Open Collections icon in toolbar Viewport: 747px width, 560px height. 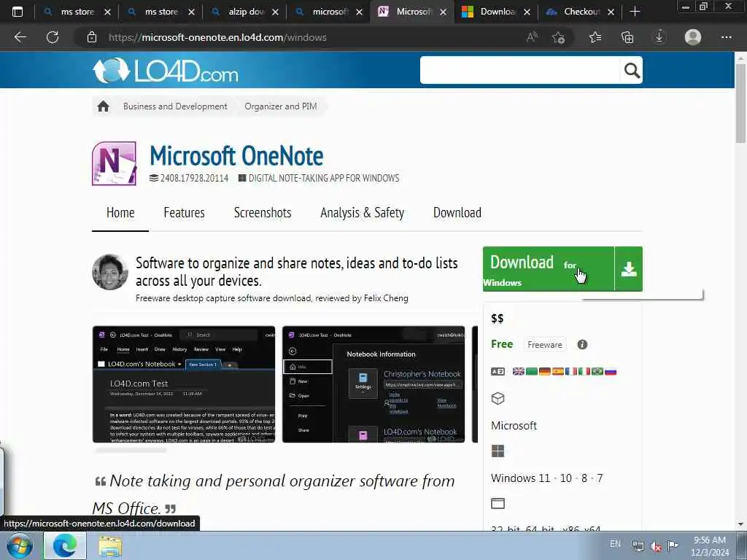(x=627, y=37)
